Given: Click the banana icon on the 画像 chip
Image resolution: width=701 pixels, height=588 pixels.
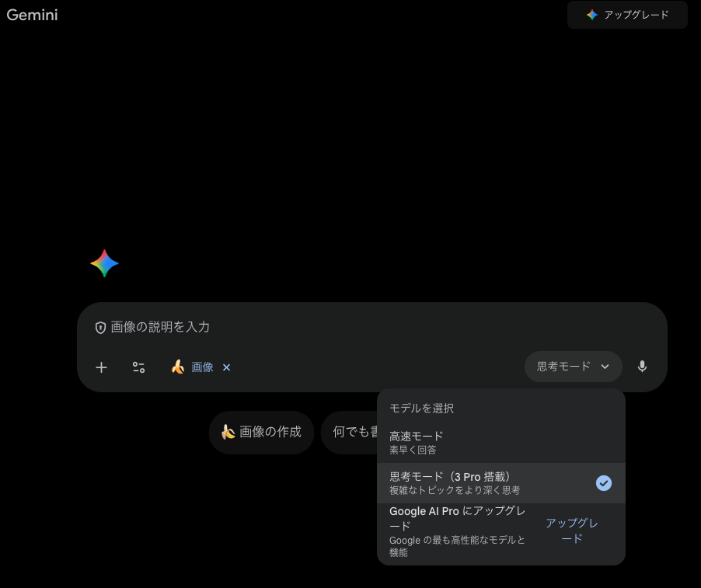Looking at the screenshot, I should tap(178, 367).
